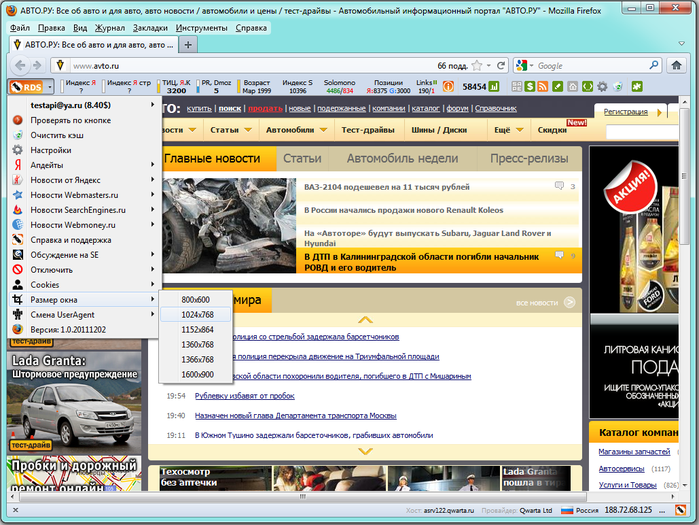Expand the Апдейты submenu
Screen dimensions: 699x525
coord(84,165)
